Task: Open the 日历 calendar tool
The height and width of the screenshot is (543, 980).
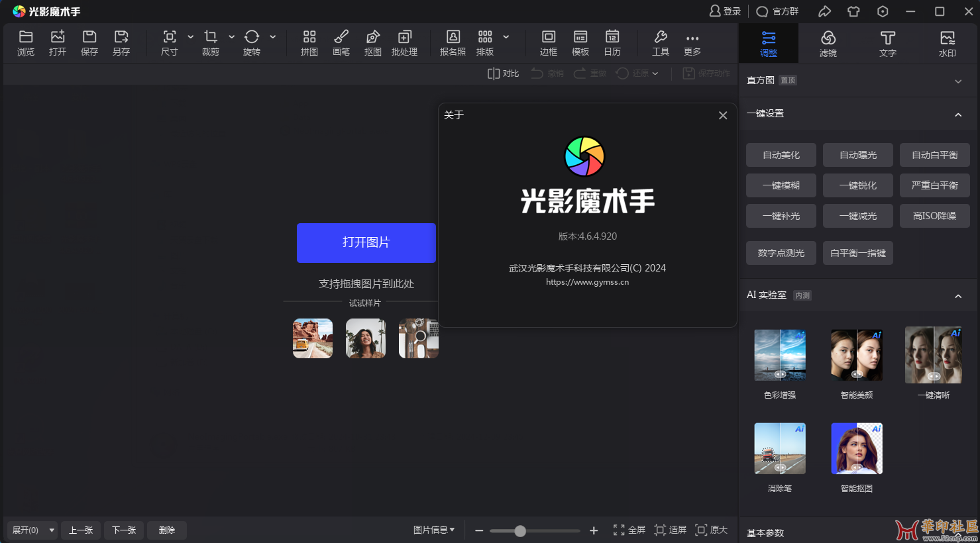Action: point(612,42)
